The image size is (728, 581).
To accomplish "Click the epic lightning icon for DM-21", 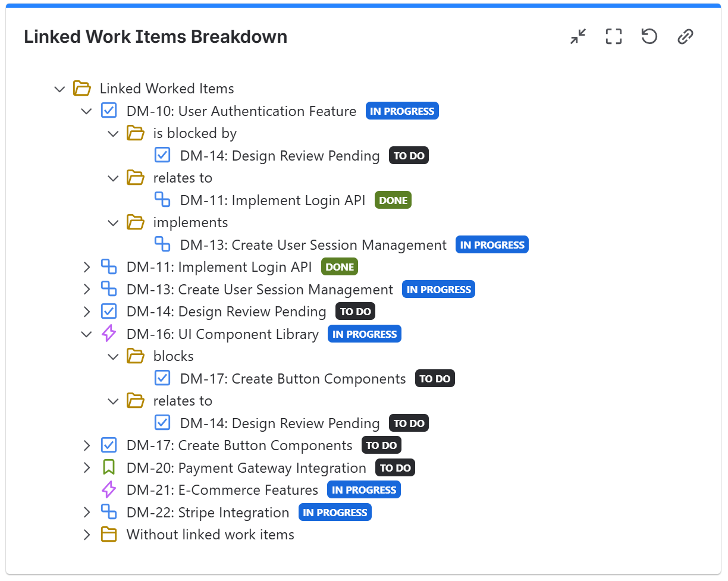I will point(109,490).
